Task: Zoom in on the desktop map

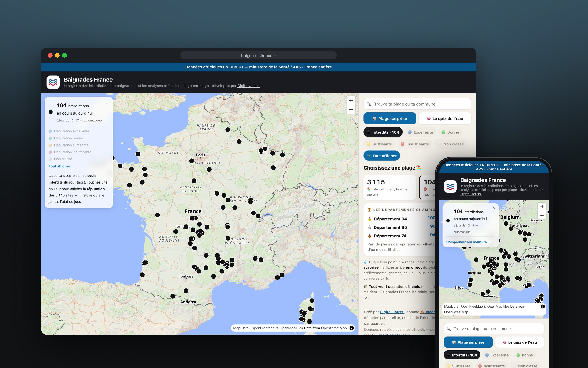Action: pyautogui.click(x=351, y=101)
